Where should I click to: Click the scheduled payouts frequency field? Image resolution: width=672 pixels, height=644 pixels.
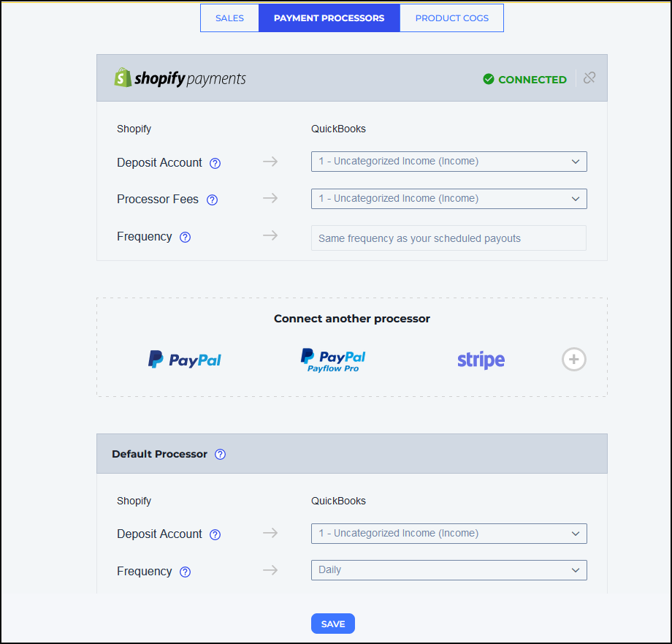click(448, 238)
